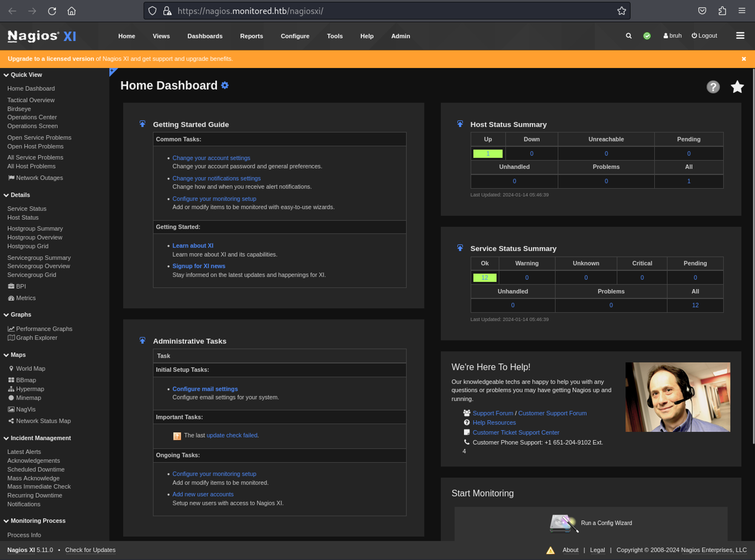Collapse the Quick View sidebar section

tap(6, 75)
